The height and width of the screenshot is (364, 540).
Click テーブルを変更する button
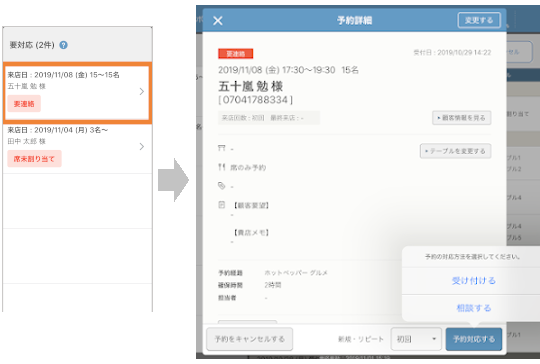coord(455,151)
